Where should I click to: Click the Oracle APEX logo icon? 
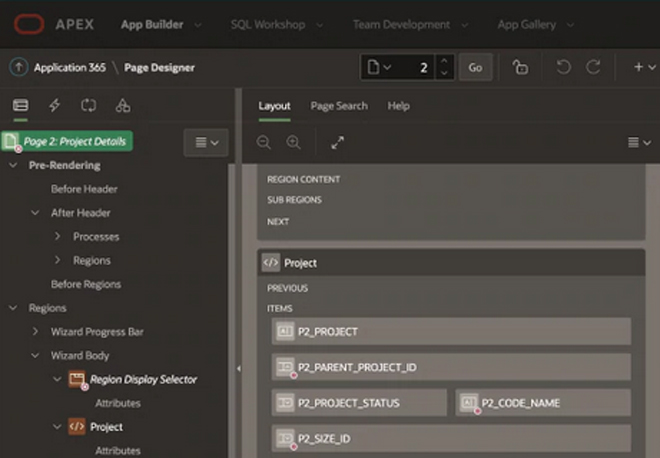click(29, 24)
